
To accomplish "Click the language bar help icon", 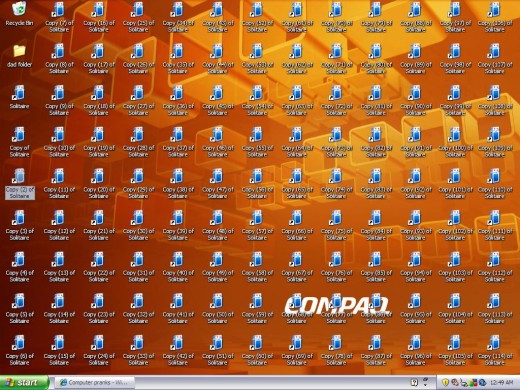I will point(414,382).
